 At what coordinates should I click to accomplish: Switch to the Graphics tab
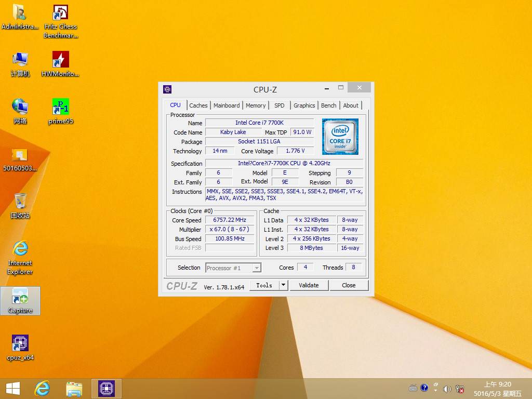[x=304, y=105]
